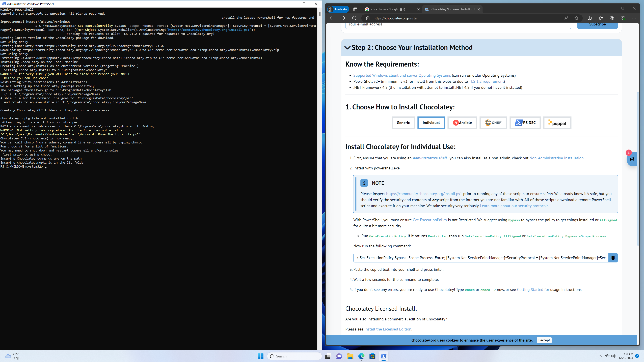Click the Read aloud icon in the address bar
The height and width of the screenshot is (362, 644).
[566, 18]
